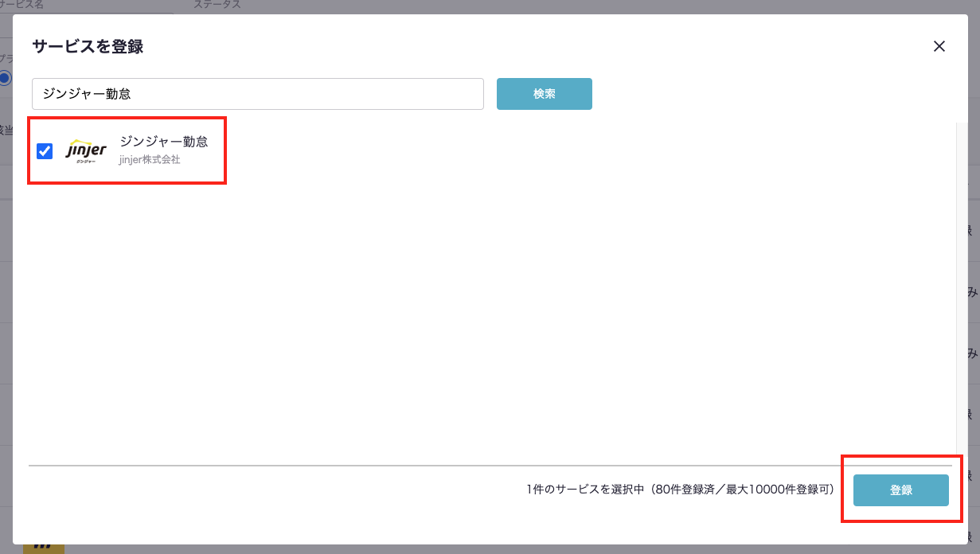Image resolution: width=980 pixels, height=554 pixels.
Task: Select the partially hidden radio button at left edge
Action: [5, 78]
